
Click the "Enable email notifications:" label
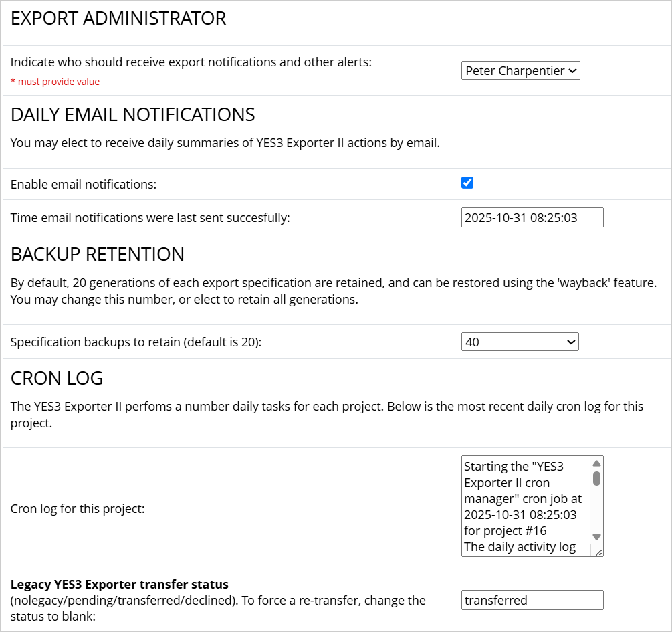pos(84,184)
